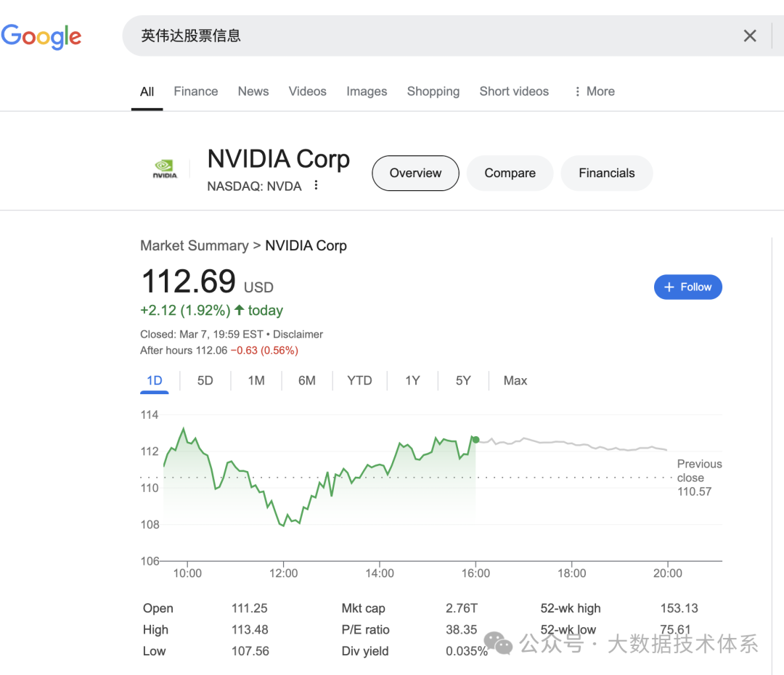Show the 6M chart range
The height and width of the screenshot is (675, 784).
click(306, 380)
